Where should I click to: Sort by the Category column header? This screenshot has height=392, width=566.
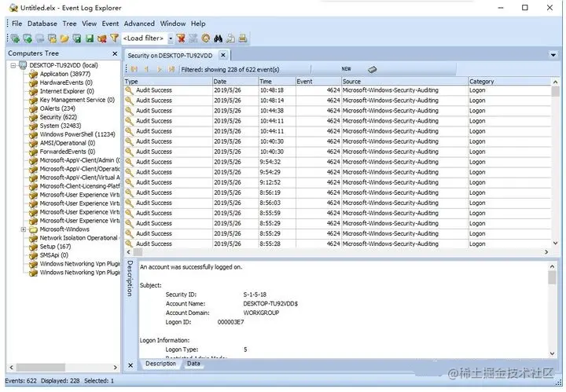point(509,82)
